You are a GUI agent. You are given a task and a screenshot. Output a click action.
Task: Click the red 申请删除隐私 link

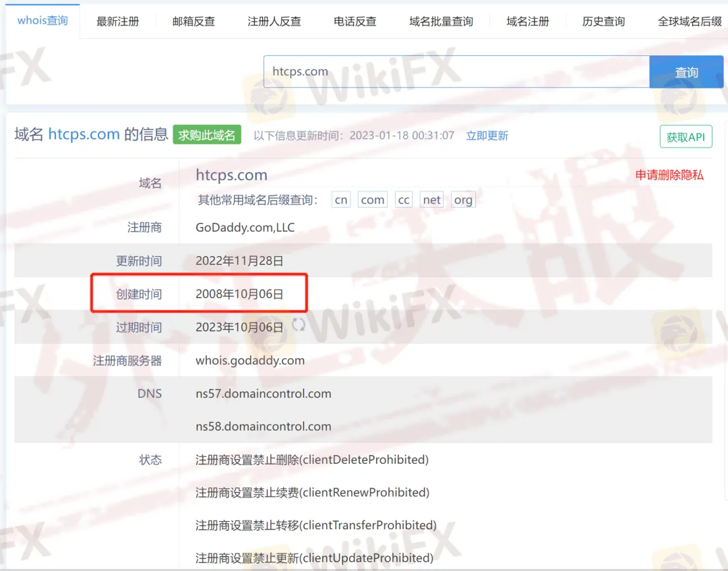(669, 175)
